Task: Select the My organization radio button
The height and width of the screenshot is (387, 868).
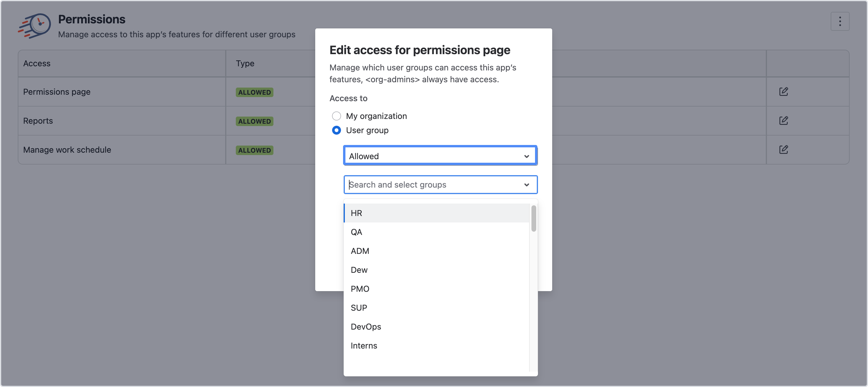Action: click(336, 116)
